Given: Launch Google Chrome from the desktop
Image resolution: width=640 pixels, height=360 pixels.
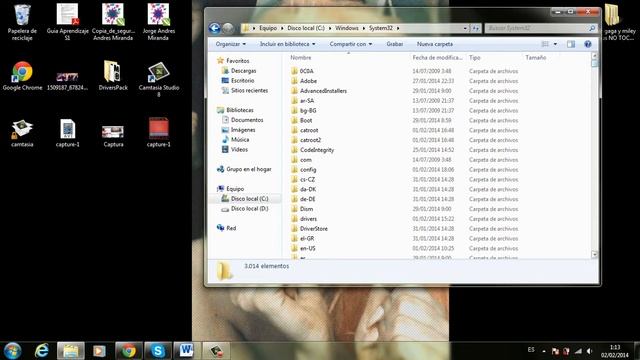Looking at the screenshot, I should [22, 76].
